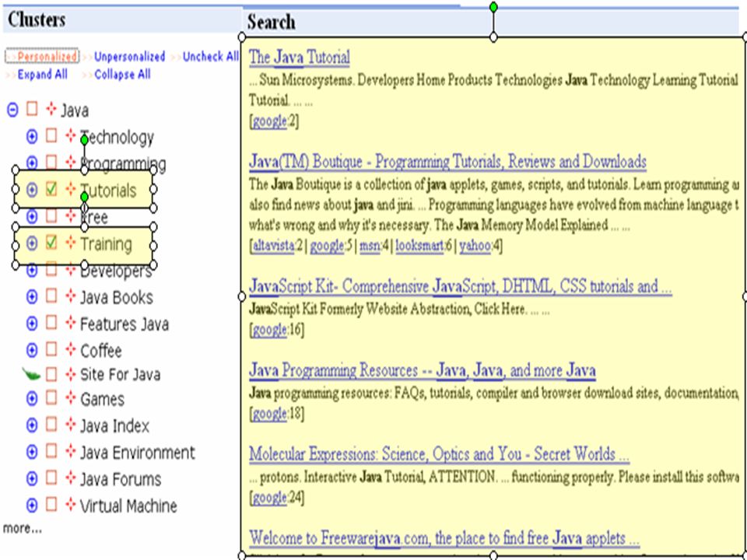Expand the Training cluster
This screenshot has width=747, height=560.
[31, 243]
